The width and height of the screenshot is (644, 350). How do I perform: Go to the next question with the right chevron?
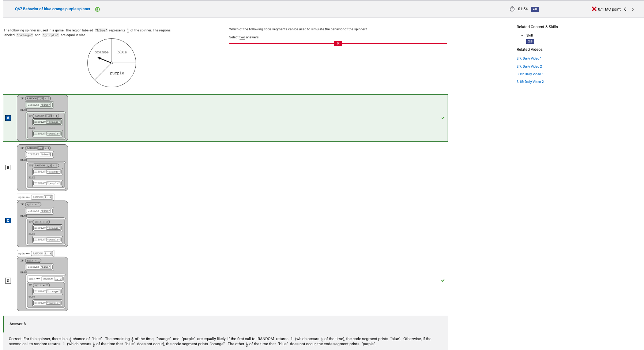pyautogui.click(x=633, y=9)
